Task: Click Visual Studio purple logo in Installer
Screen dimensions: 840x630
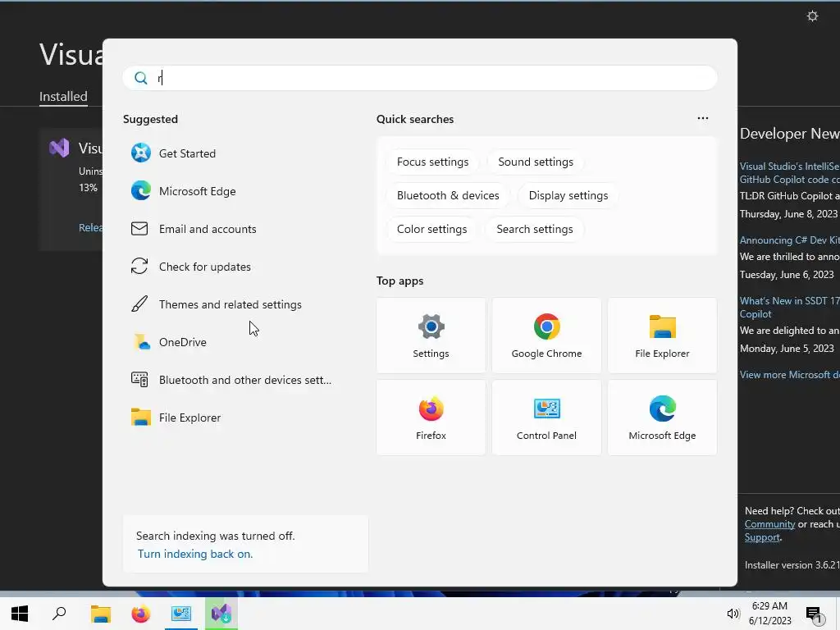Action: [x=59, y=148]
